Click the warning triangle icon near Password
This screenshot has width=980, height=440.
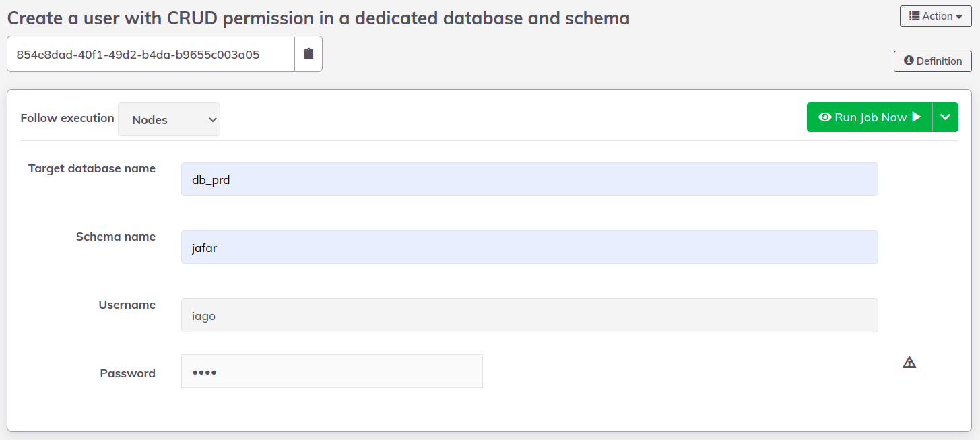(x=909, y=363)
